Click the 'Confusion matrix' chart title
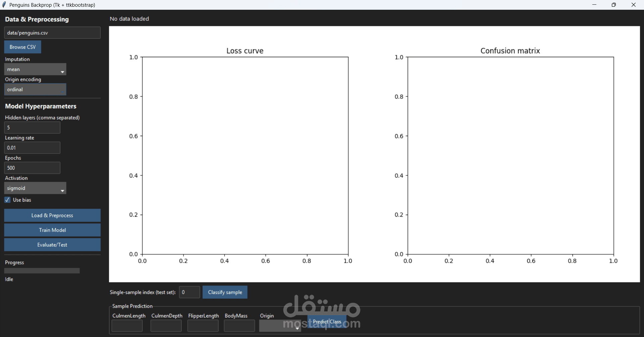The height and width of the screenshot is (337, 644). click(x=510, y=51)
